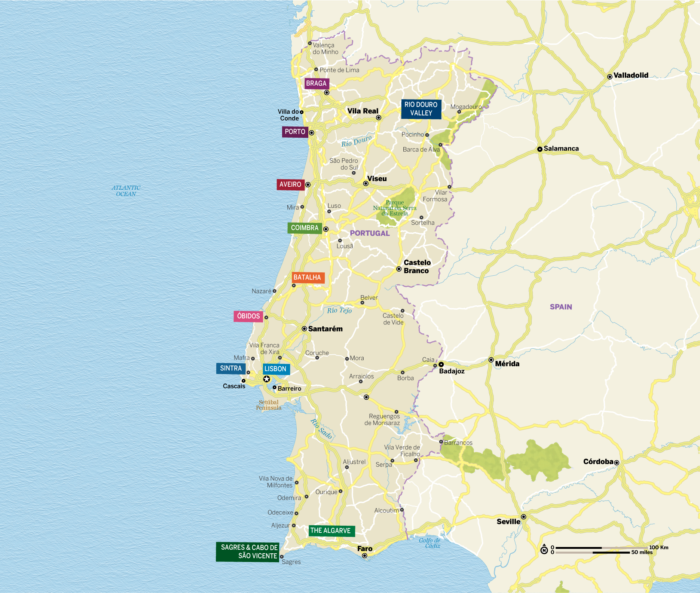Select the Vila Real marker dot
700x593 pixels.
point(379,117)
